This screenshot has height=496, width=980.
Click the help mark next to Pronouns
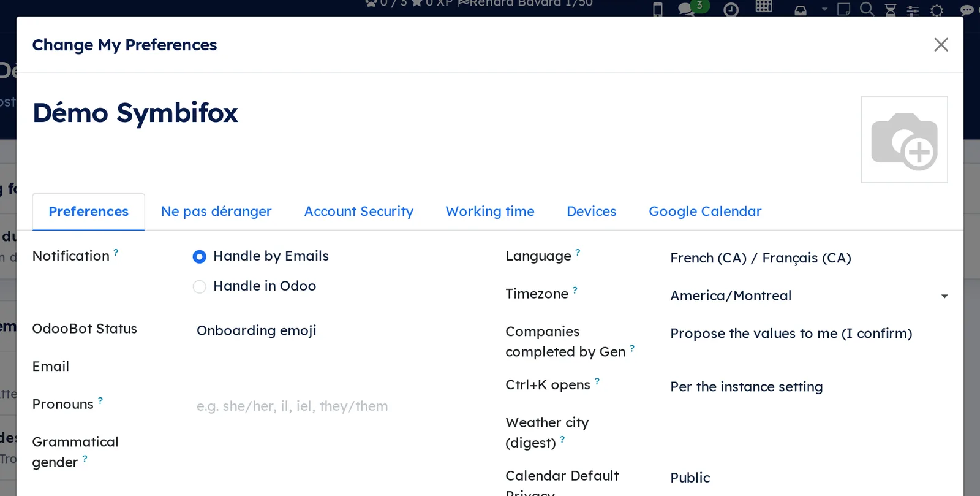click(x=100, y=400)
